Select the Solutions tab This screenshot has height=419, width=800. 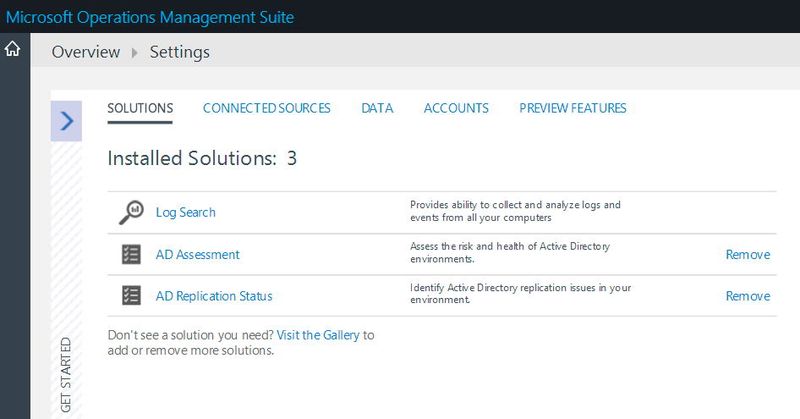click(x=140, y=108)
